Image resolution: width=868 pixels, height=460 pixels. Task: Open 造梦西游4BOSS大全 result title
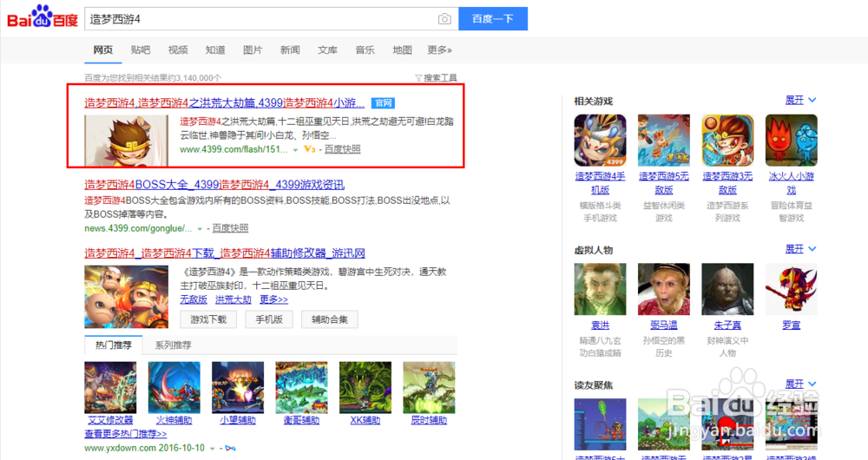[x=214, y=185]
